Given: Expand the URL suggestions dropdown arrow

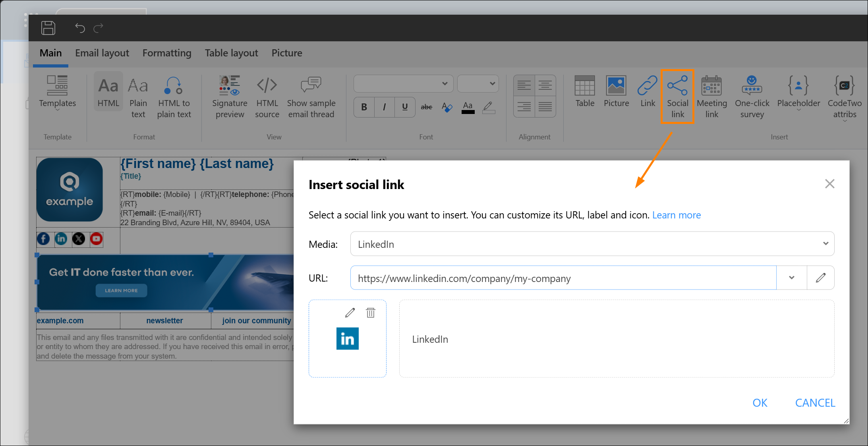Looking at the screenshot, I should 791,278.
